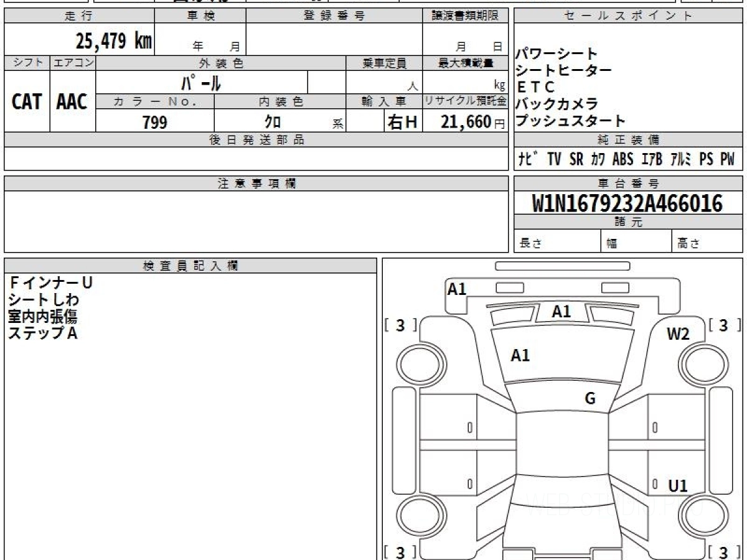
Task: Select the A1 mark on the hood
Action: [520, 356]
